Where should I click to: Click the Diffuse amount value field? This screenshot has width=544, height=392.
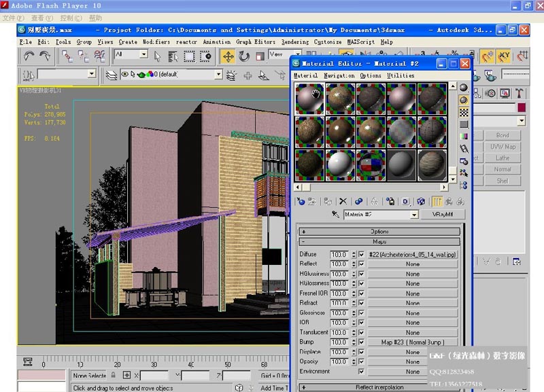[339, 254]
